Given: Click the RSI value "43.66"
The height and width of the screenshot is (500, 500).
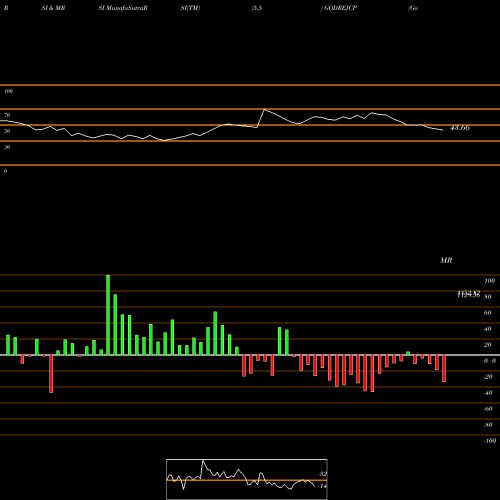Looking at the screenshot, I should point(460,128).
